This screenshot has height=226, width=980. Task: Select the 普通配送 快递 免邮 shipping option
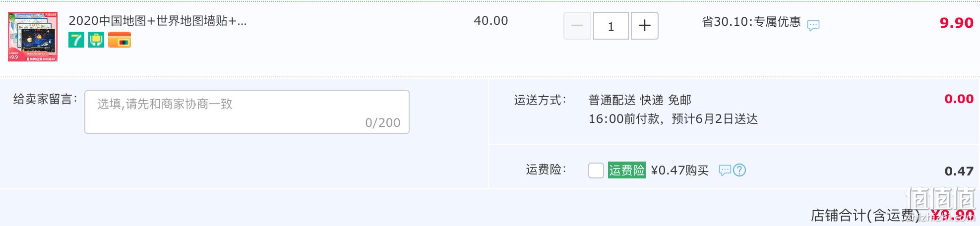click(x=640, y=100)
